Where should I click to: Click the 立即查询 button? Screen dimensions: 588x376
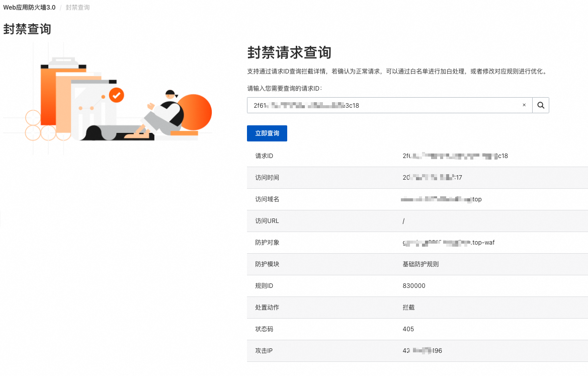pyautogui.click(x=267, y=133)
